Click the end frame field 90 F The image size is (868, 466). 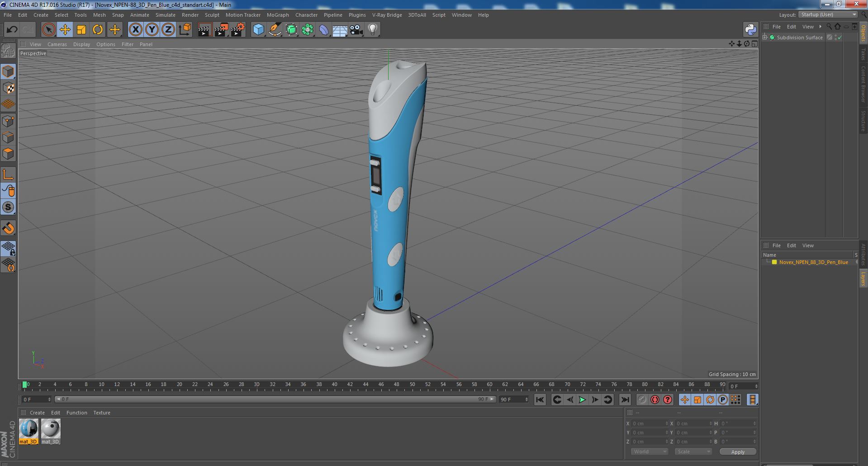click(x=513, y=400)
